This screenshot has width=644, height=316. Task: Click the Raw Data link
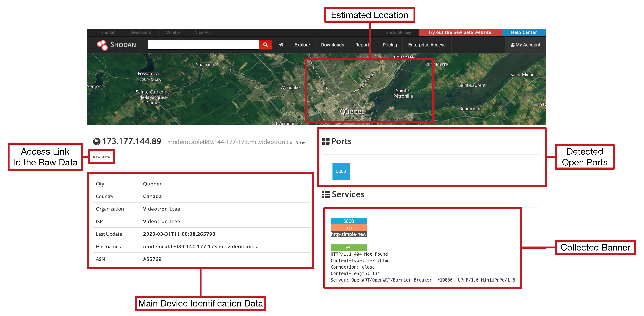tap(101, 157)
